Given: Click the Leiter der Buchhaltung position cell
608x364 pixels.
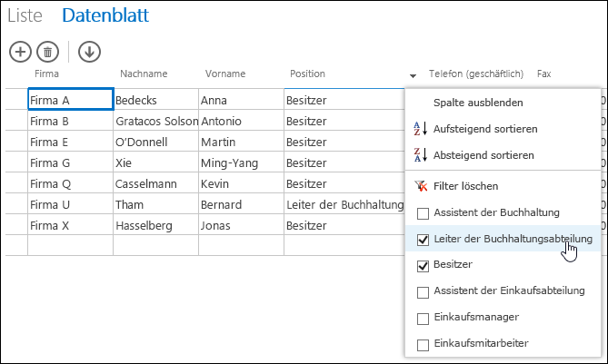Looking at the screenshot, I should [344, 203].
